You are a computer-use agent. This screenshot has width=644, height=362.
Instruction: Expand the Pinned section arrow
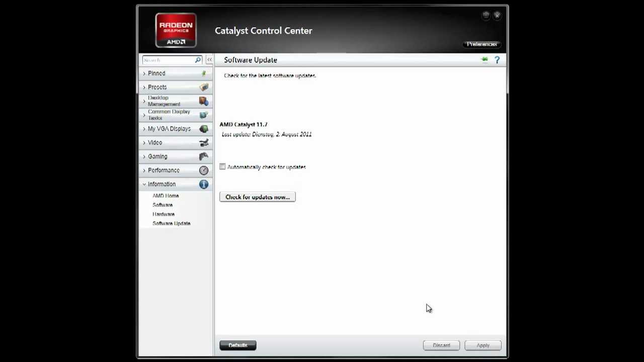click(x=144, y=73)
